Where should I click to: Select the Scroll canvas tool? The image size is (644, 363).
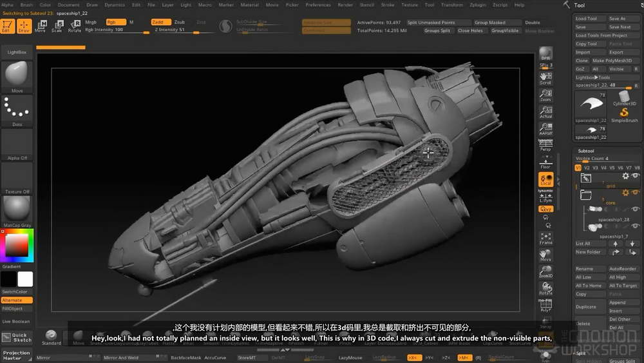coord(546,78)
